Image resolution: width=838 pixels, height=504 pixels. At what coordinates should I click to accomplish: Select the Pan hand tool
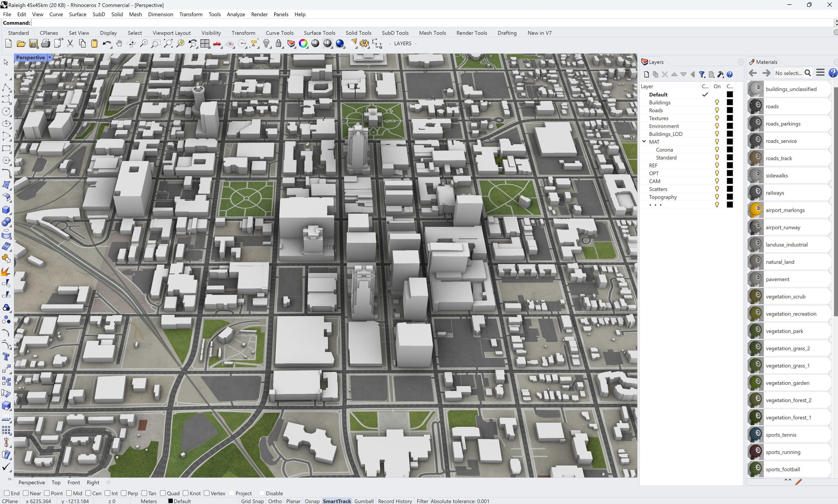click(119, 44)
